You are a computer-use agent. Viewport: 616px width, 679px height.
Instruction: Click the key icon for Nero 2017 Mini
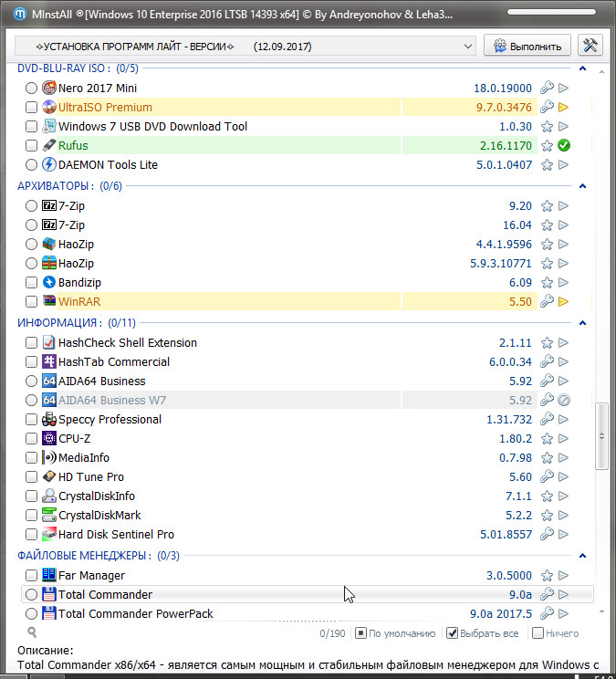547,89
